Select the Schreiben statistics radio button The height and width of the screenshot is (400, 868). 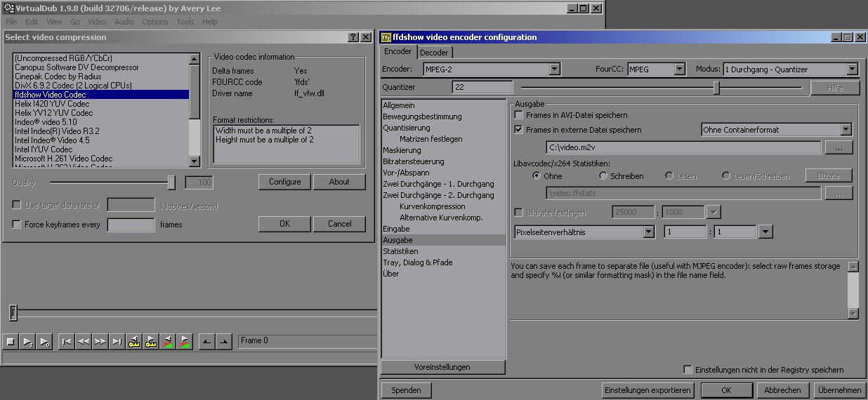603,176
